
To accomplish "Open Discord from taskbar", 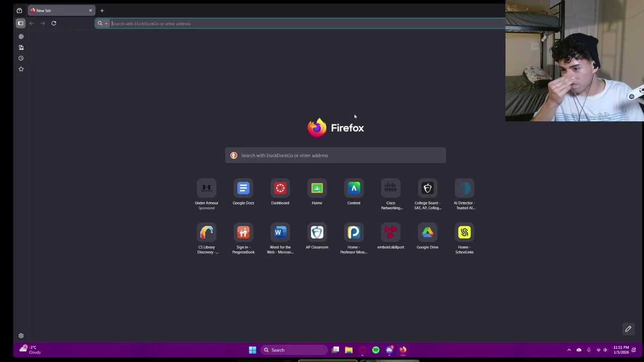I will 389,350.
